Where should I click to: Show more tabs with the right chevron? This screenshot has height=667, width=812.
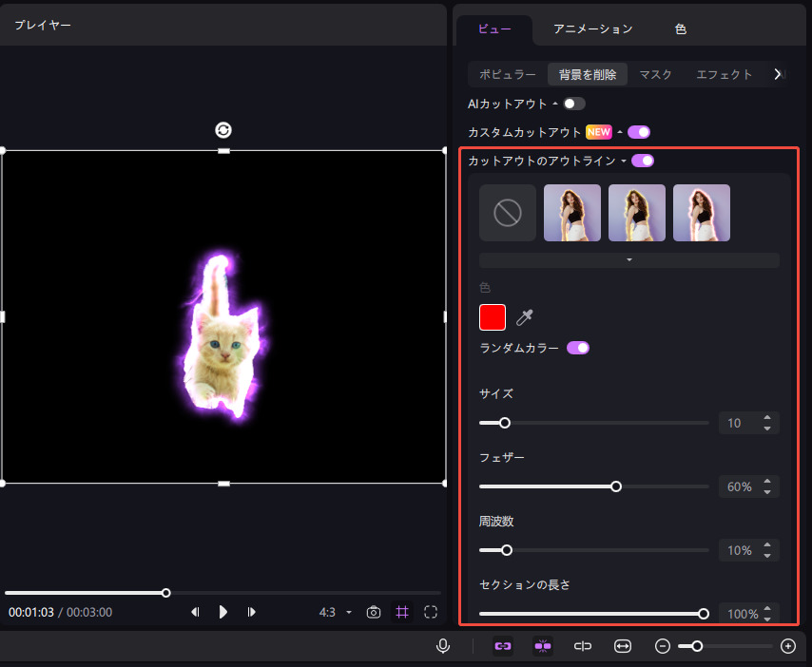coord(778,74)
